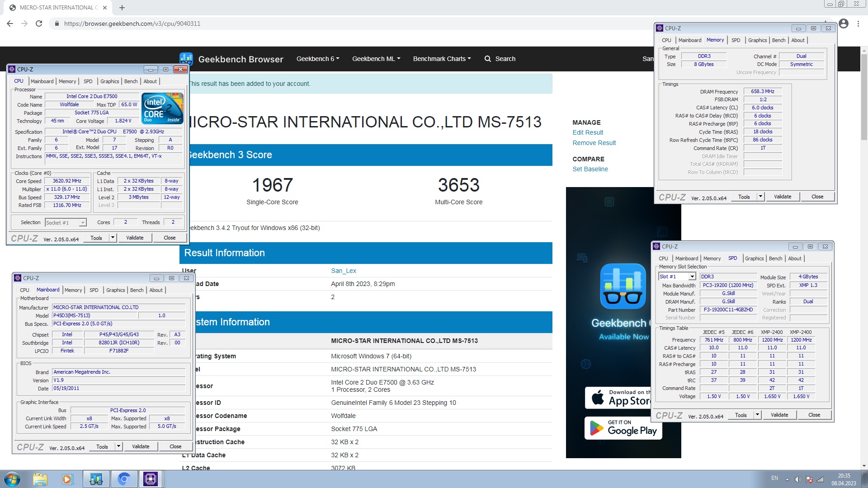The image size is (868, 488).
Task: Click the Get it on Google Play badge
Action: point(623,427)
